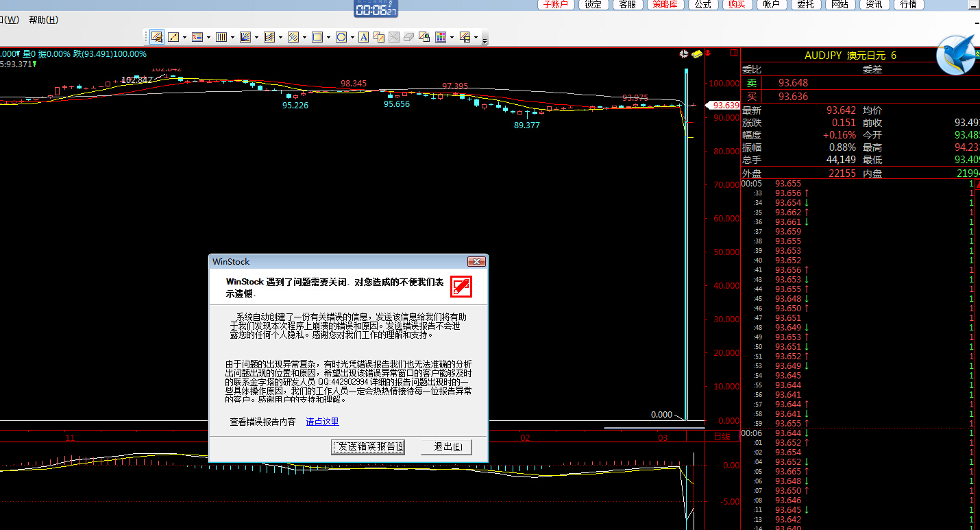The image size is (980, 530).
Task: Expand the text list tool dropdown arrow
Action: click(x=208, y=38)
